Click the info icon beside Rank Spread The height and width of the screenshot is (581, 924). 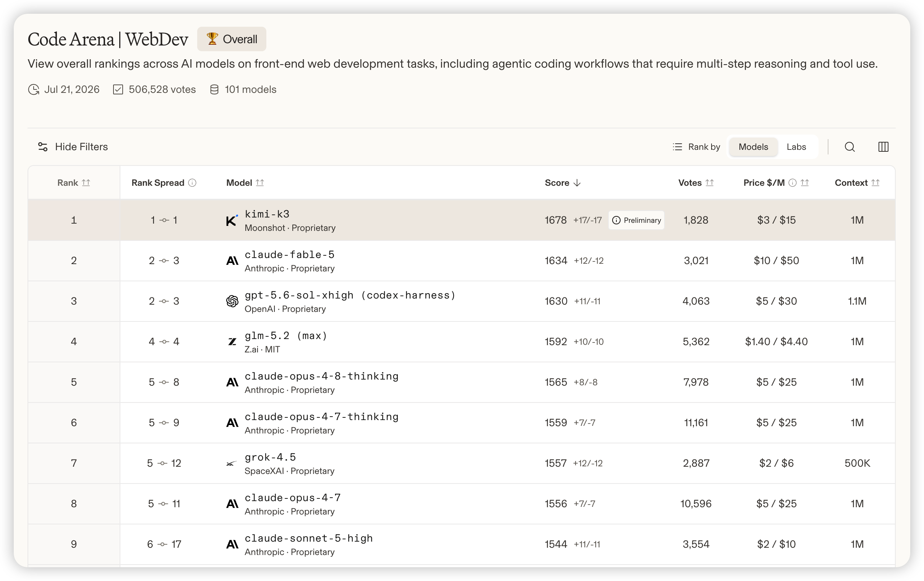pyautogui.click(x=192, y=183)
